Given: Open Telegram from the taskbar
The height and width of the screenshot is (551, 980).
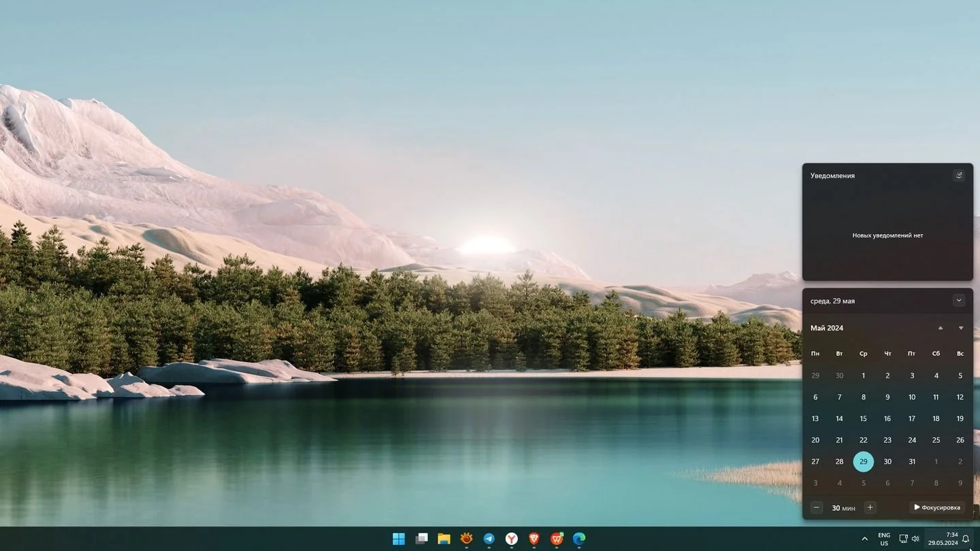Looking at the screenshot, I should coord(489,539).
